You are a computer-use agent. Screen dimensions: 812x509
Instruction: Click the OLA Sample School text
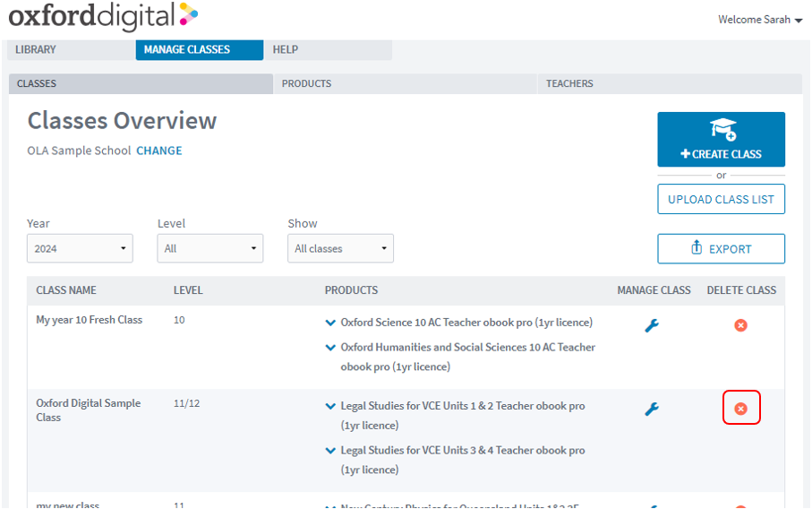click(x=79, y=151)
